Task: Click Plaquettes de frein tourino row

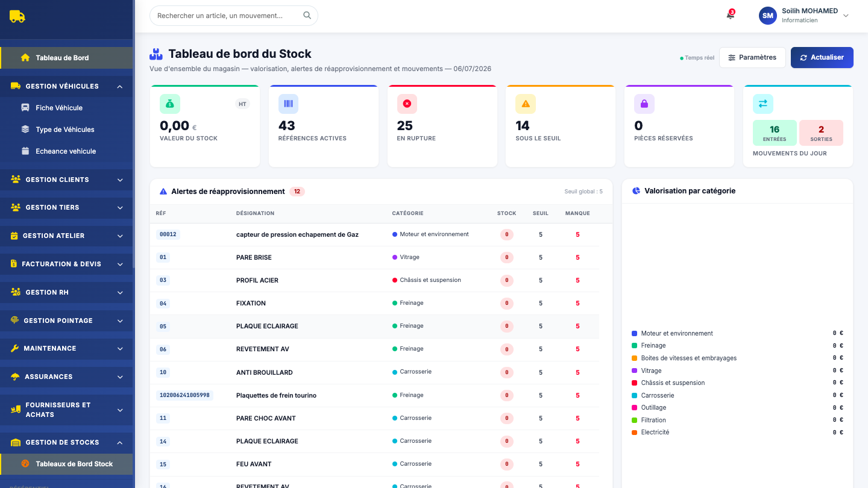Action: click(374, 395)
